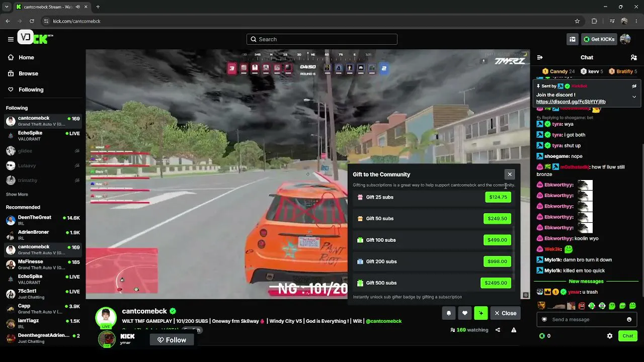Hide the pinned KickBot message
This screenshot has height=362, width=644.
[634, 86]
